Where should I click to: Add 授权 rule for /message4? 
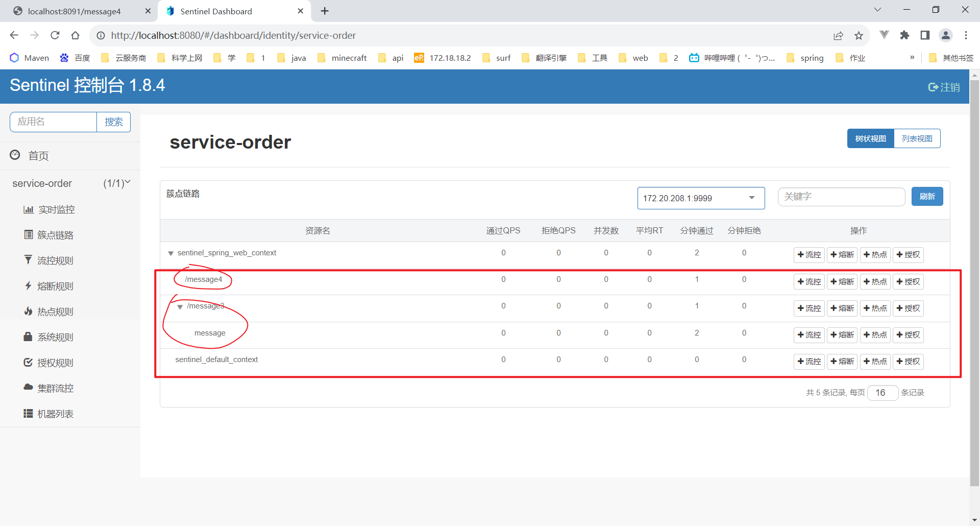pyautogui.click(x=908, y=282)
